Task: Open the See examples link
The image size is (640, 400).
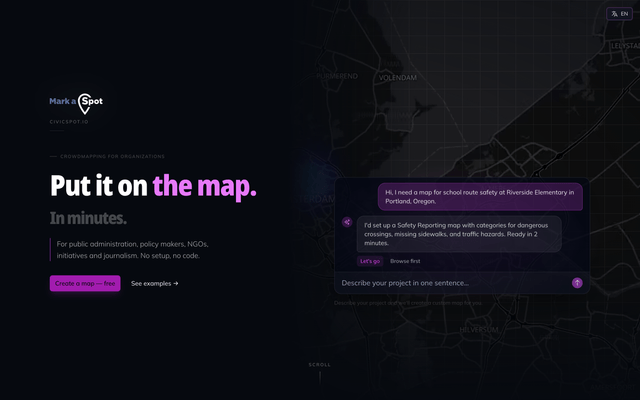Action: pos(155,283)
